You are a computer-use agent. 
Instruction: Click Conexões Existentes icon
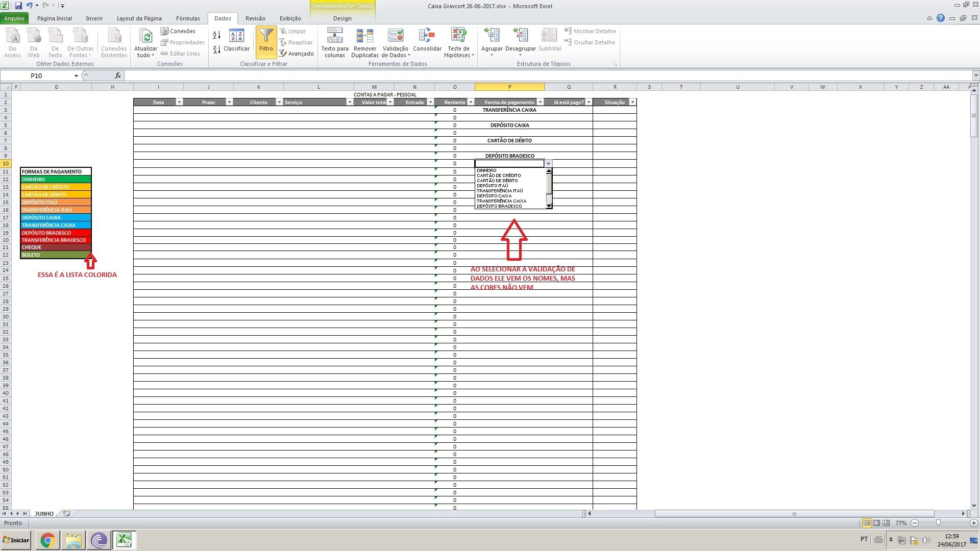[x=114, y=43]
